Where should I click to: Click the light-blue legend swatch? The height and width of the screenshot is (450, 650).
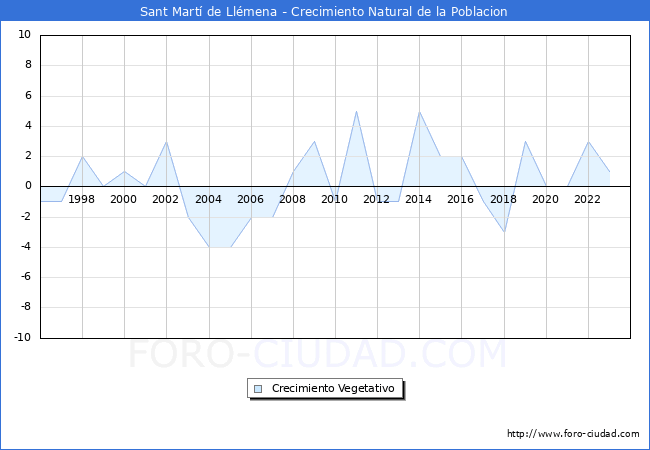click(258, 389)
